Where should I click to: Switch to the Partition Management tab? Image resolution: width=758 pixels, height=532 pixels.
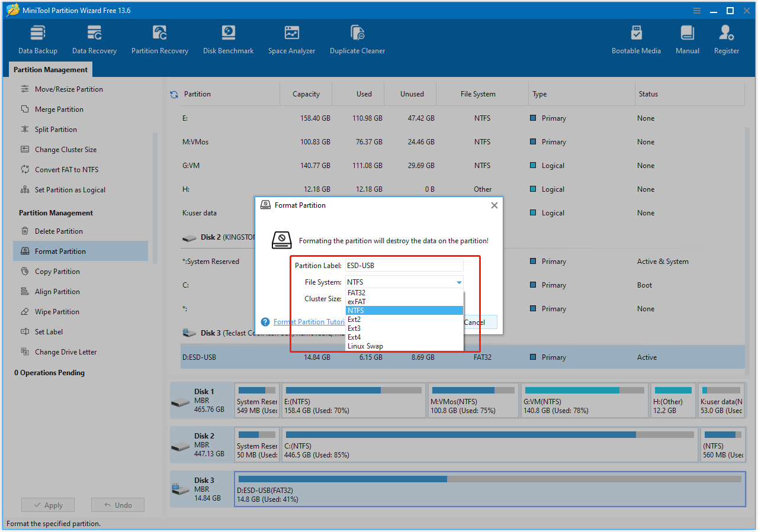pos(50,69)
